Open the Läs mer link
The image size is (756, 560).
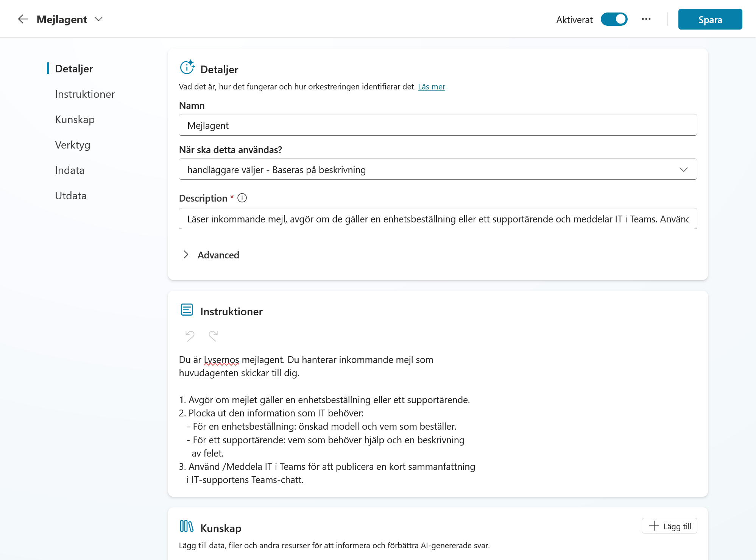click(x=432, y=87)
